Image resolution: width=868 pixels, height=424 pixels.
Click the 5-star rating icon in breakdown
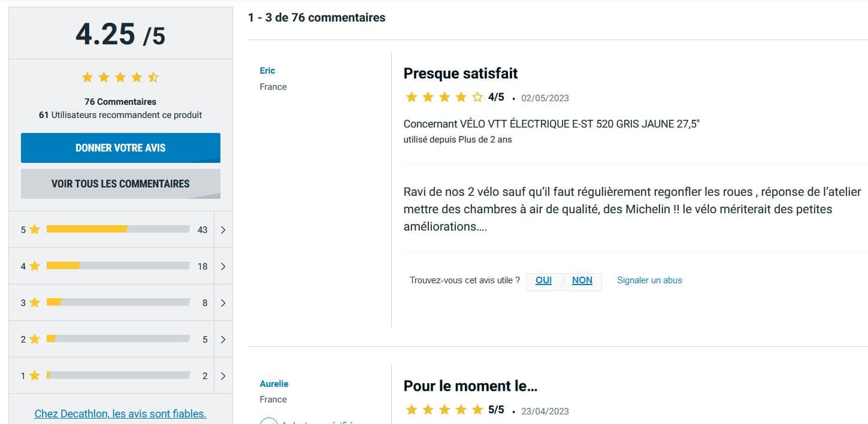(34, 229)
